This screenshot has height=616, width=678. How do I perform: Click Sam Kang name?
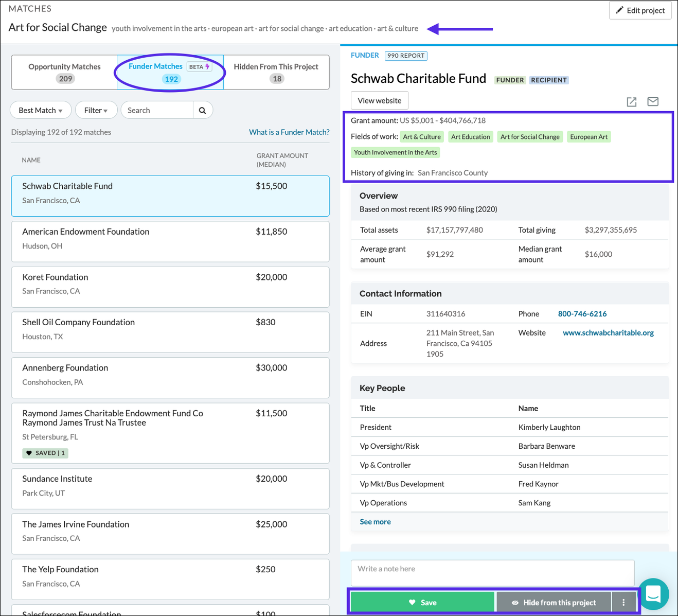click(534, 503)
